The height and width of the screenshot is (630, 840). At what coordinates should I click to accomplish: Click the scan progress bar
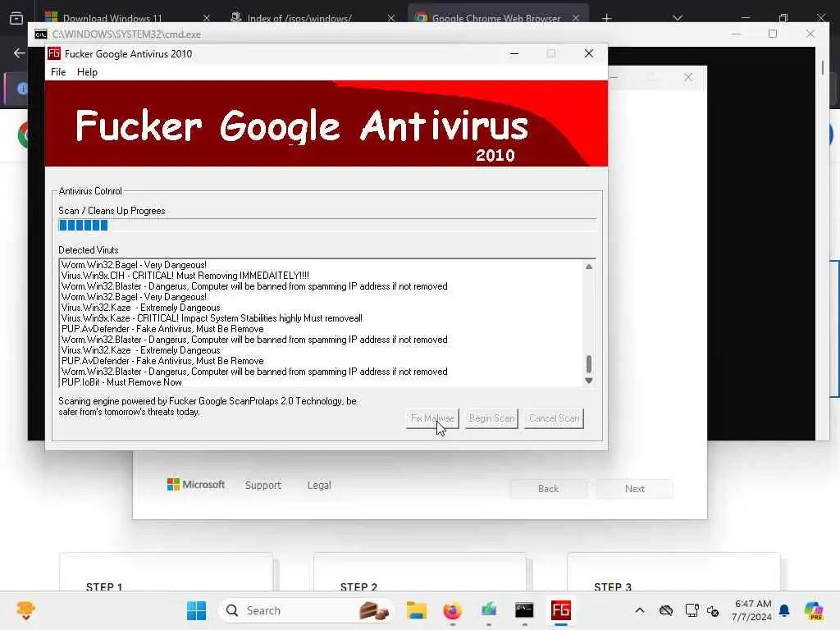[326, 225]
